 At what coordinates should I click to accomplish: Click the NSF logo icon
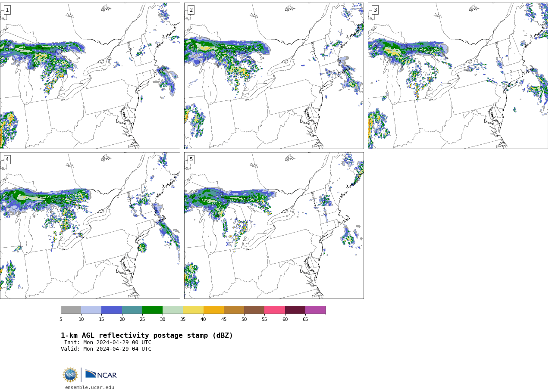click(70, 375)
